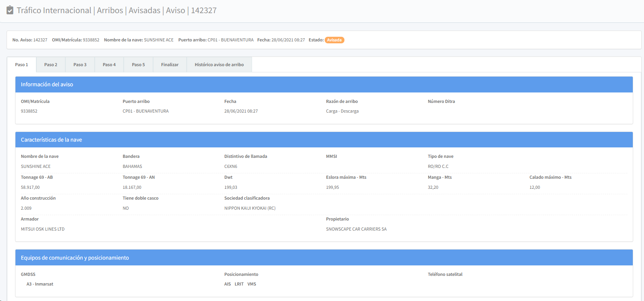Select the A3 - Inmarsat GMDSS entry
The image size is (644, 301).
click(x=40, y=284)
